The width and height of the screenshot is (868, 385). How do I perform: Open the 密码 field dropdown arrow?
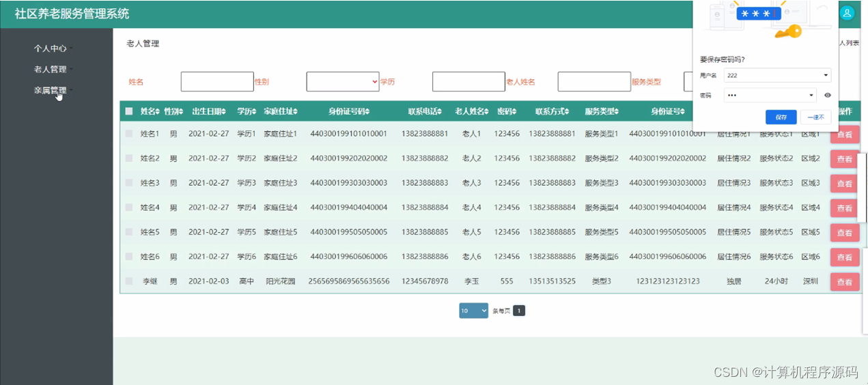(x=811, y=96)
